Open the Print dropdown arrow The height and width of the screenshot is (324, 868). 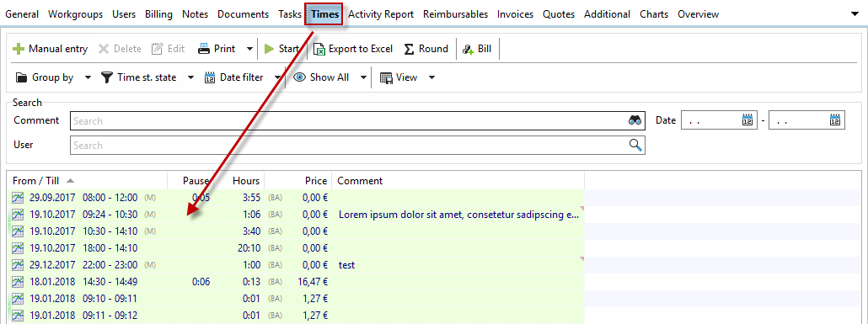click(249, 49)
